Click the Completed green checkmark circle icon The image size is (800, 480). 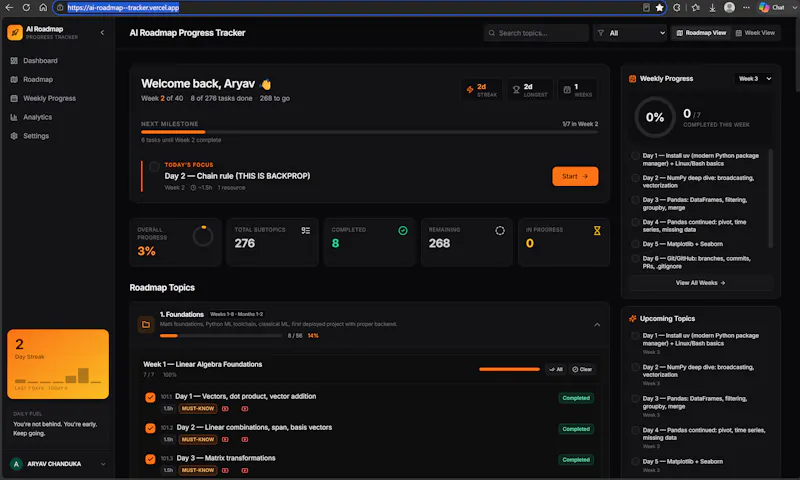(403, 231)
